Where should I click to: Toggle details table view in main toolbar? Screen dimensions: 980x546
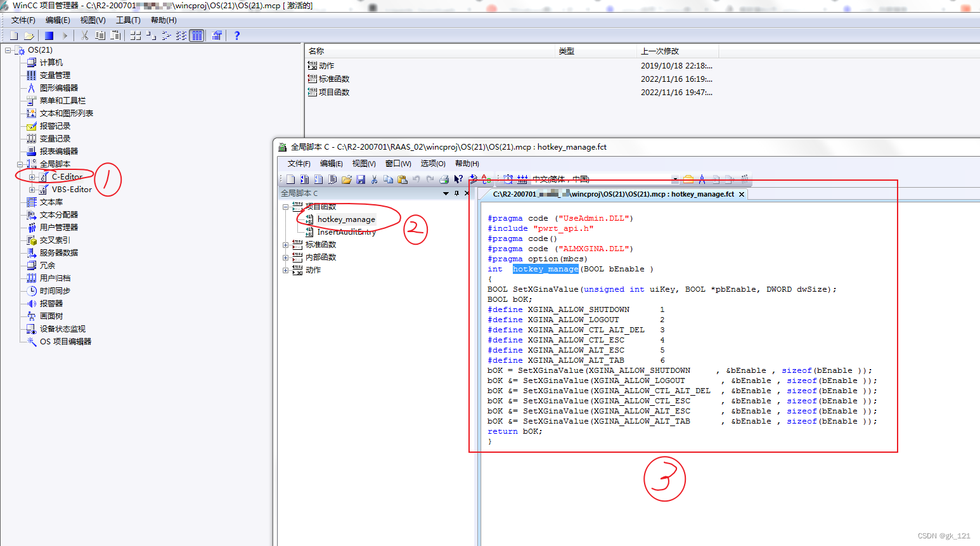(x=197, y=36)
